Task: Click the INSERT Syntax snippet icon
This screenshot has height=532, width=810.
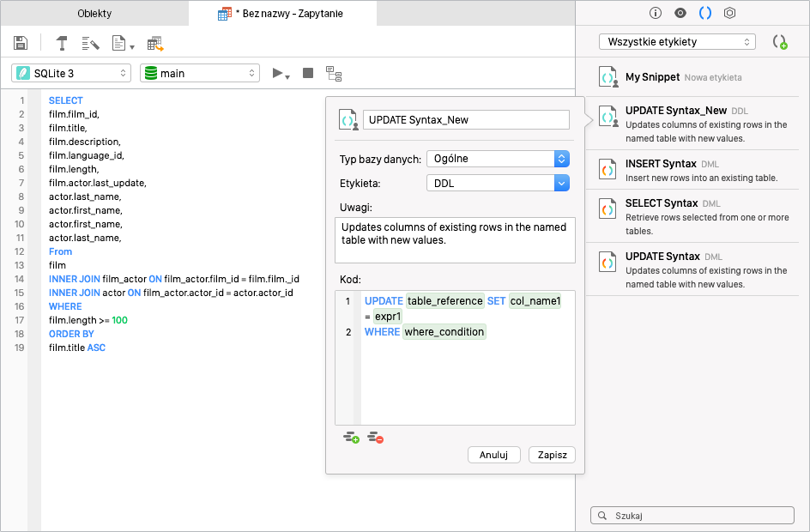Action: coord(607,169)
